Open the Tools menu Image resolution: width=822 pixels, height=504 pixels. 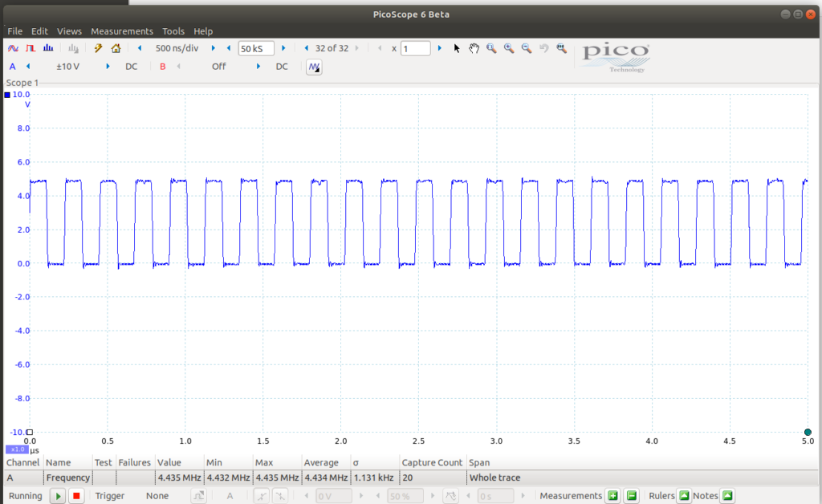click(173, 31)
